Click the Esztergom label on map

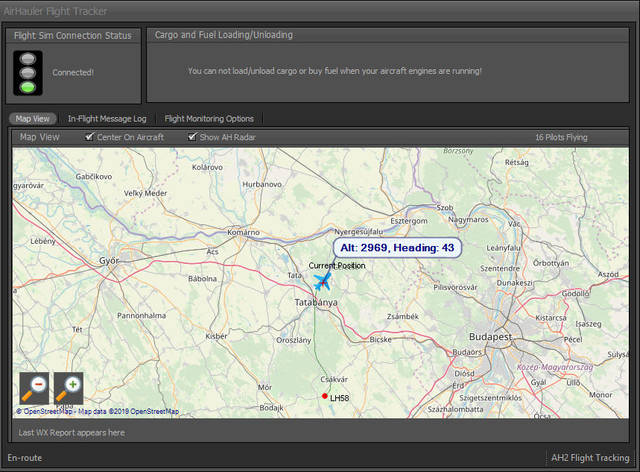pos(409,221)
